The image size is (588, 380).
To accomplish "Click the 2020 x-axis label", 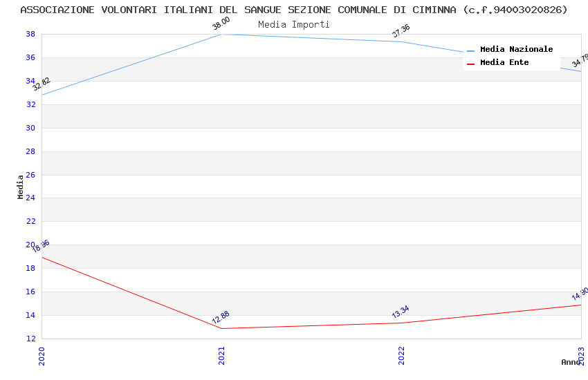I will point(42,356).
